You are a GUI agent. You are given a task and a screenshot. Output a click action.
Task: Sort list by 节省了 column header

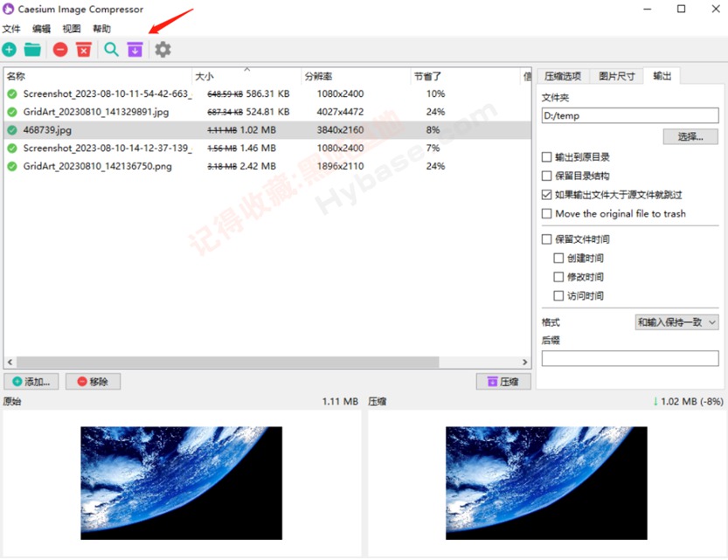point(466,77)
